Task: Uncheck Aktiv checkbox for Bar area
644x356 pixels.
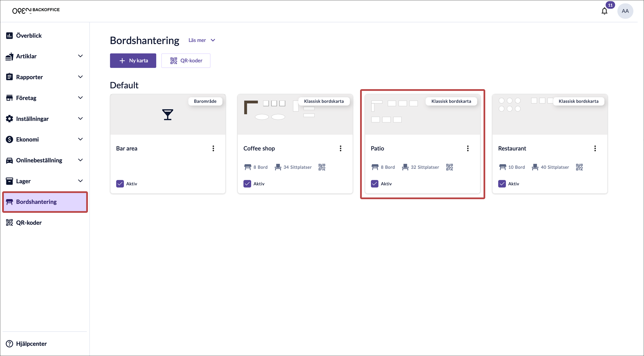Action: 120,184
